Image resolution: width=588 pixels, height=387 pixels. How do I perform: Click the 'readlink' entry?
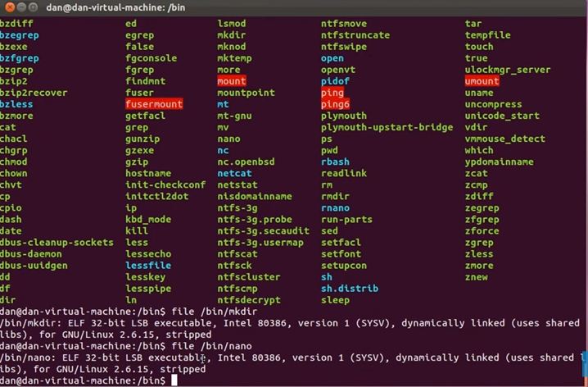click(x=344, y=174)
